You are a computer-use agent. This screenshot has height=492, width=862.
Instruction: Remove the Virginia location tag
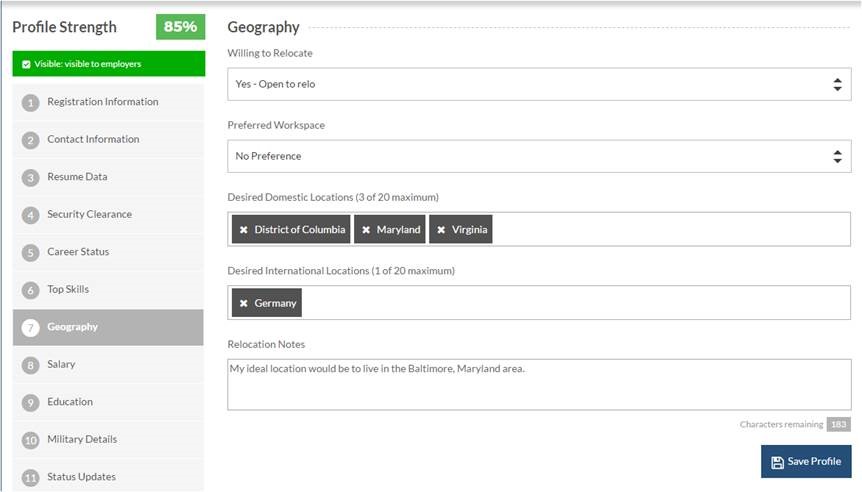point(441,230)
